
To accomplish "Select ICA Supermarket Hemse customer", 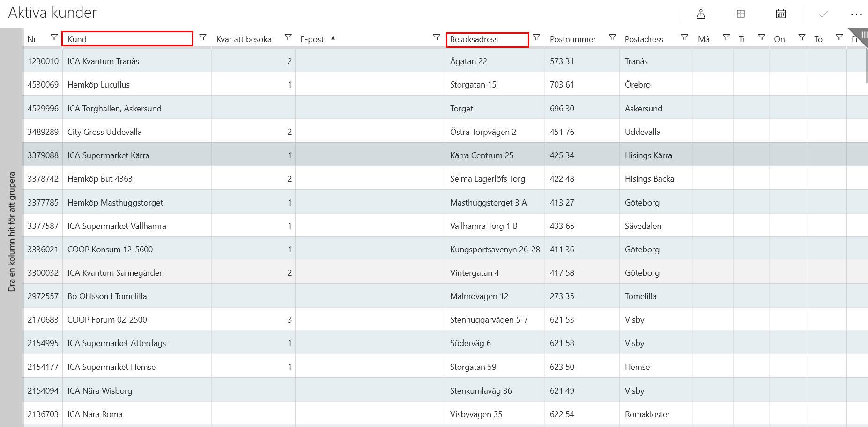I will pos(111,367).
